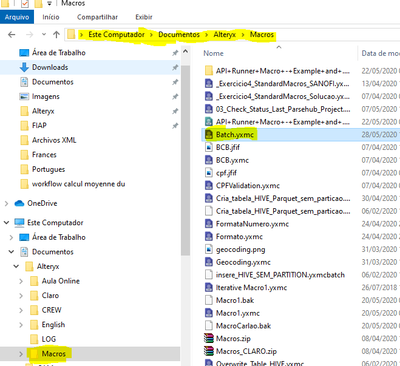The width and height of the screenshot is (400, 366).
Task: Select geocoding.png image icon
Action: pos(209,249)
